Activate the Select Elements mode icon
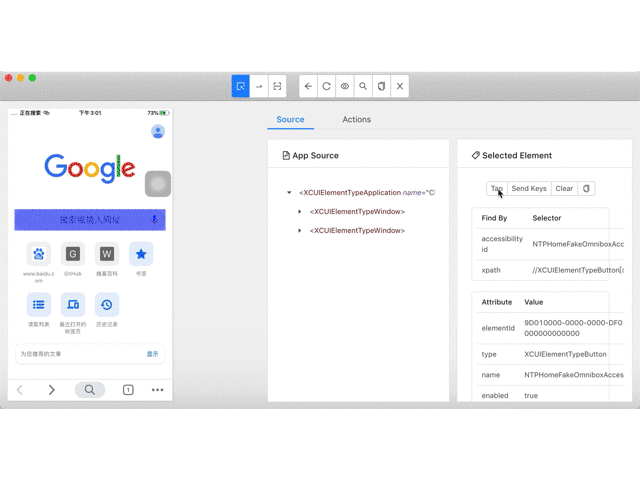The height and width of the screenshot is (480, 640). pyautogui.click(x=240, y=86)
